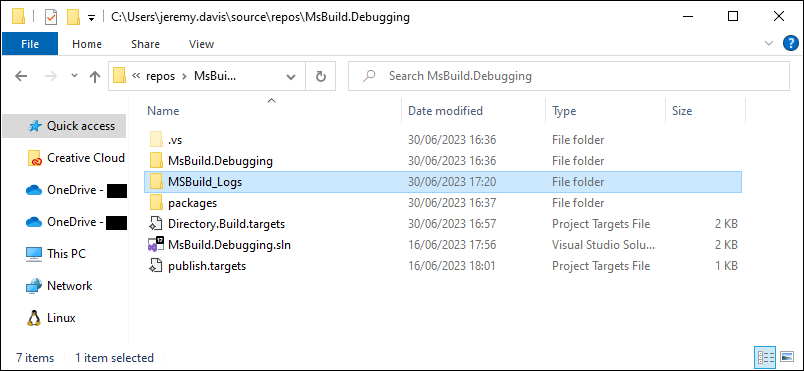
Task: Select the Directory.Build.targets file
Action: (x=226, y=224)
